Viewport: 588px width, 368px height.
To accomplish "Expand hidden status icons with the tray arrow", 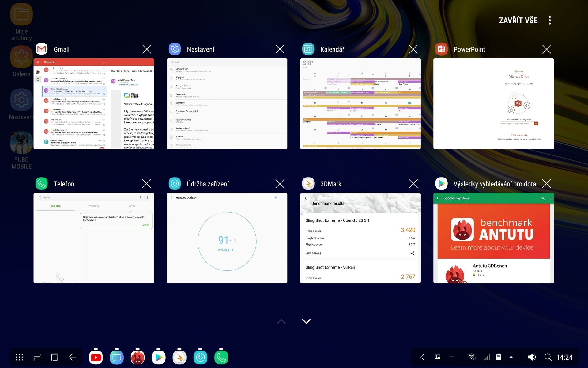I will [x=511, y=357].
